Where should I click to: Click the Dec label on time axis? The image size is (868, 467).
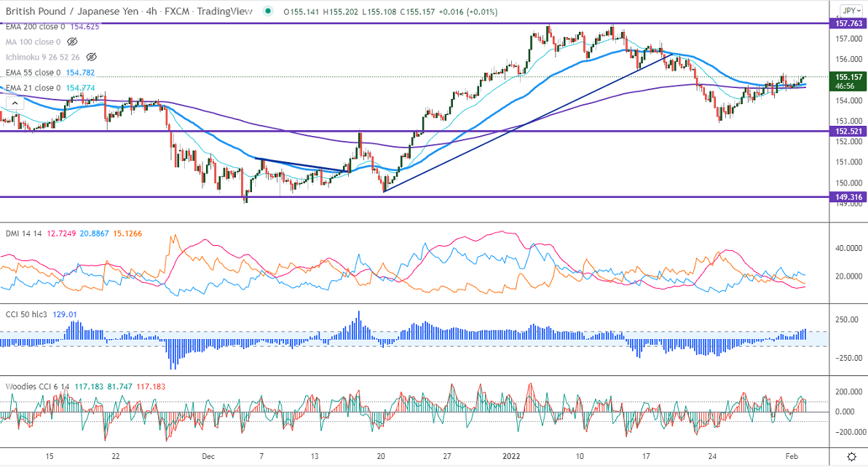pyautogui.click(x=208, y=456)
